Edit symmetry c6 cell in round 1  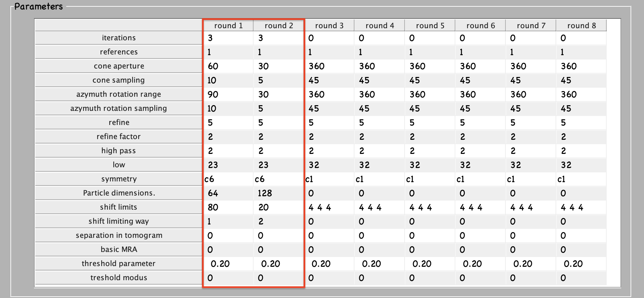coord(228,179)
